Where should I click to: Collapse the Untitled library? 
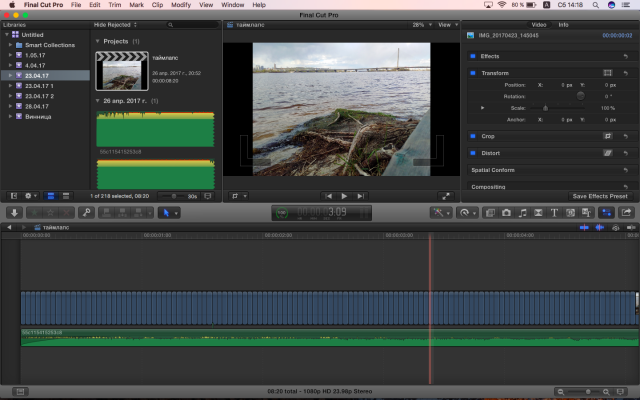[7, 35]
